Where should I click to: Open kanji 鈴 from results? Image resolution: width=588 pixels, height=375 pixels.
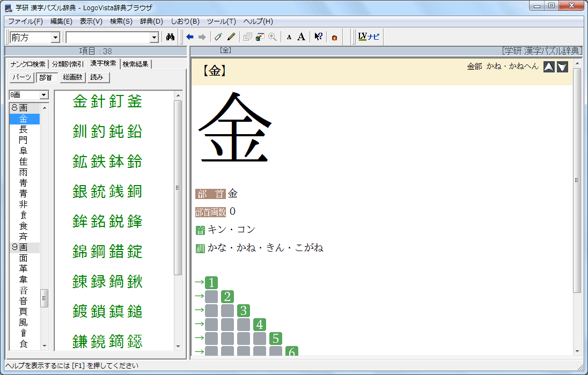(x=135, y=161)
